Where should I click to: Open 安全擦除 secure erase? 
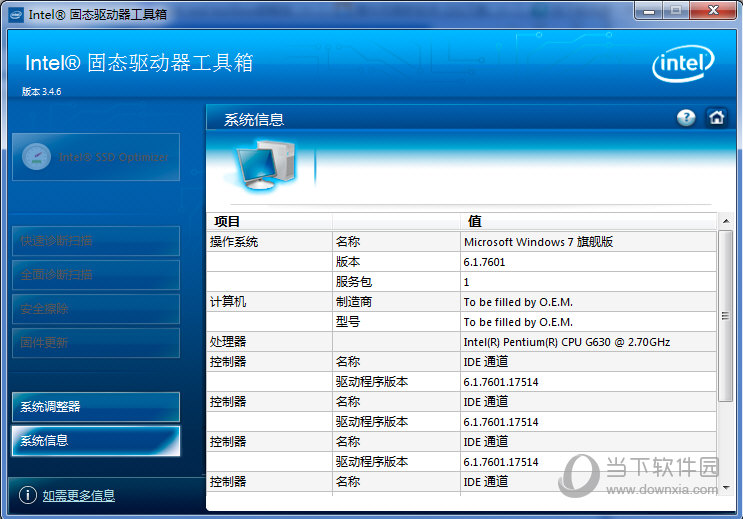96,309
